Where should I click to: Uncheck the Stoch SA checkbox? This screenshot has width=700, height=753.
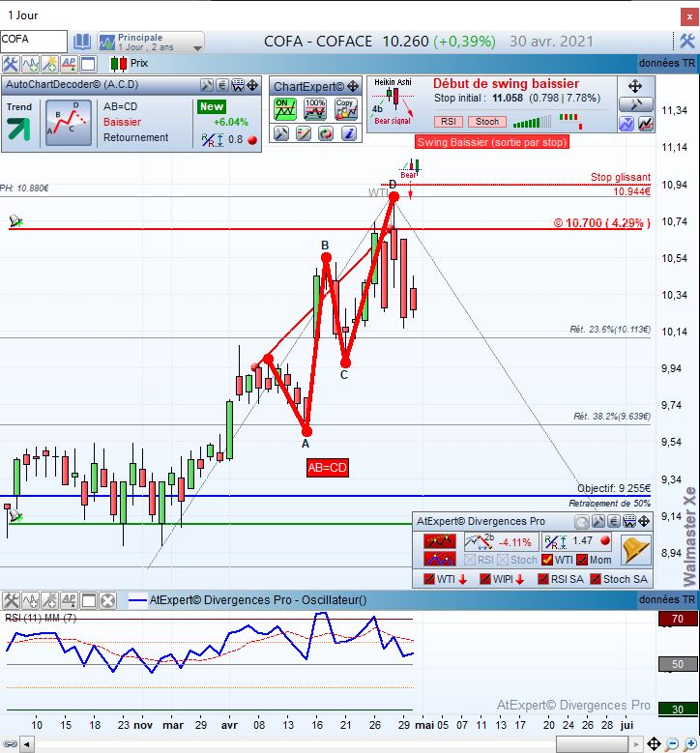tap(596, 579)
